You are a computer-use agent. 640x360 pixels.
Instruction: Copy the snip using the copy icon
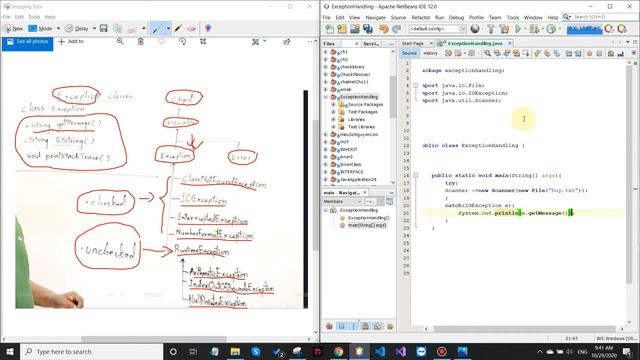(x=118, y=29)
